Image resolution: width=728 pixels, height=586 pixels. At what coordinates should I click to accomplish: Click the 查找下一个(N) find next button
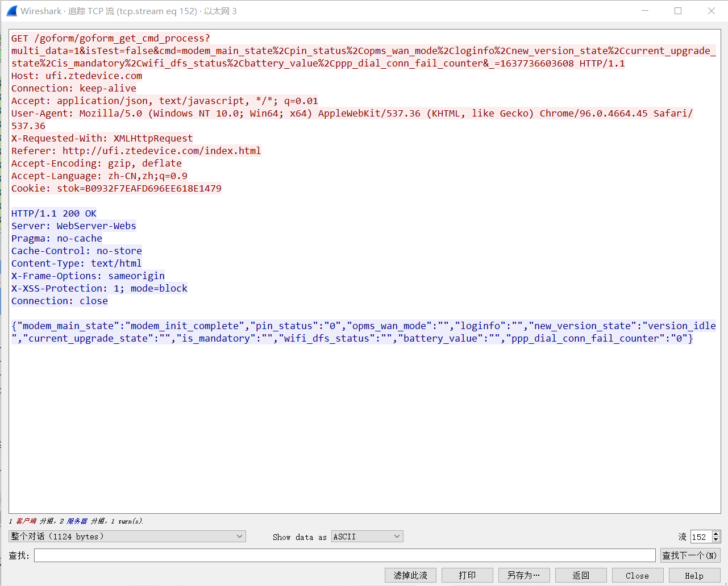click(690, 555)
